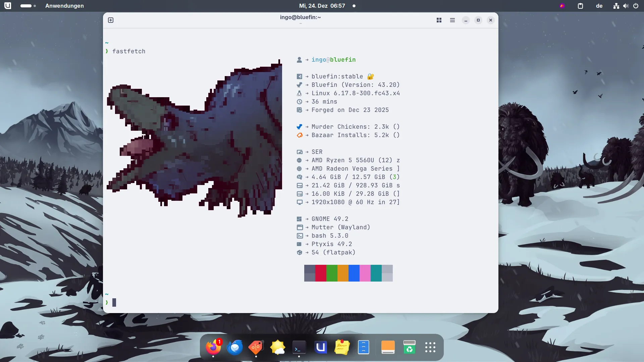Viewport: 644px width, 362px height.
Task: Open a new terminal tab
Action: click(x=111, y=20)
